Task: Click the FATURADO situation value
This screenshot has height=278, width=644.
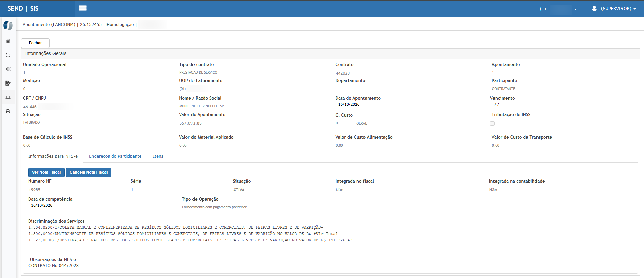Action: pos(31,122)
